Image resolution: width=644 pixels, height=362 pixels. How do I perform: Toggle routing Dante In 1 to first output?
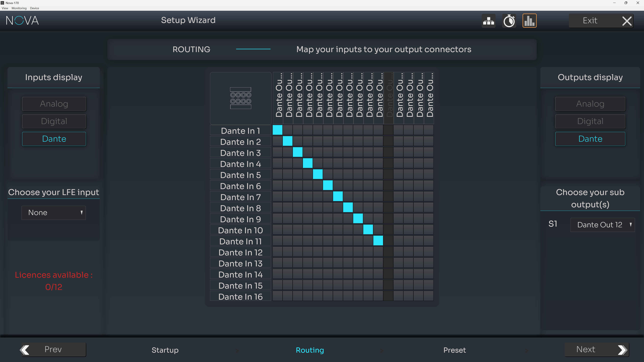(278, 130)
